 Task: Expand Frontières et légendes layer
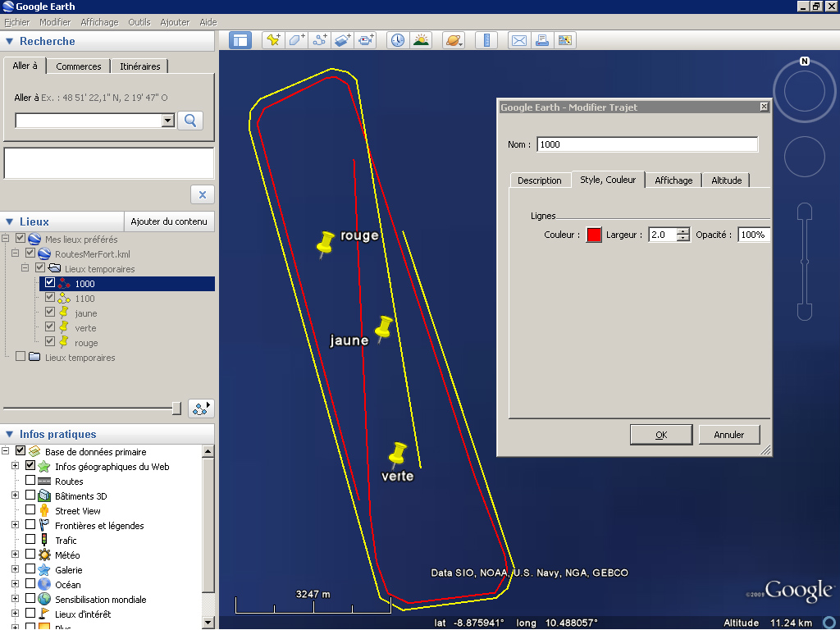(x=15, y=525)
